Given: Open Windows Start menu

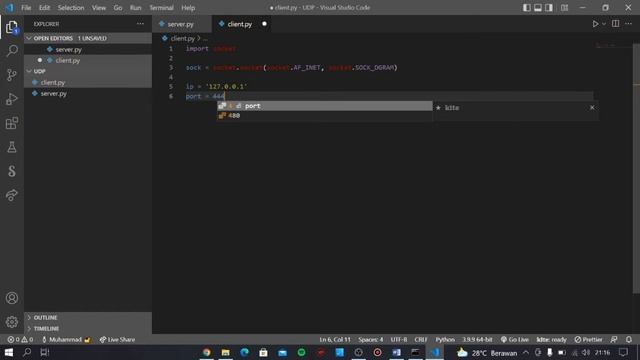Looking at the screenshot, I should click(9, 352).
